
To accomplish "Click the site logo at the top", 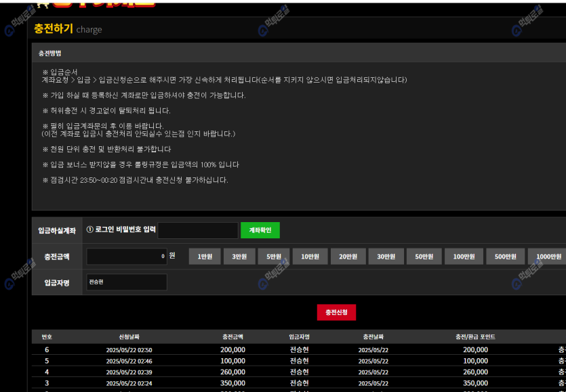I will pyautogui.click(x=103, y=3).
